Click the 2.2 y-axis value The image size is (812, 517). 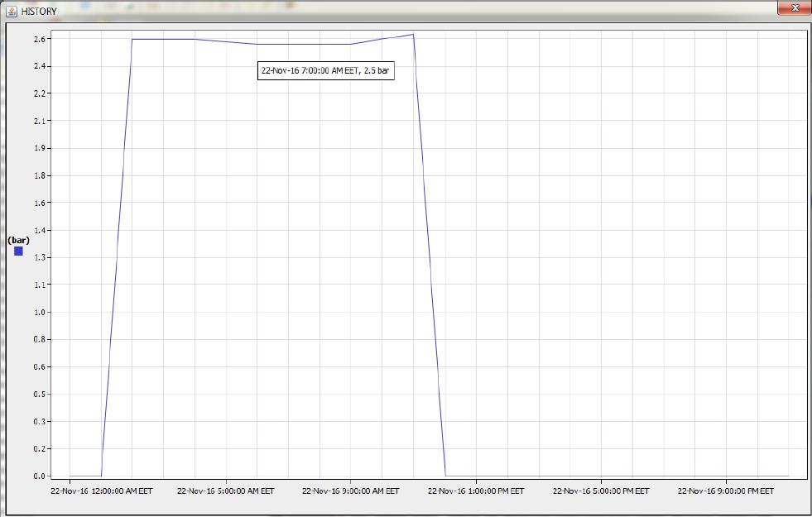tap(40, 93)
